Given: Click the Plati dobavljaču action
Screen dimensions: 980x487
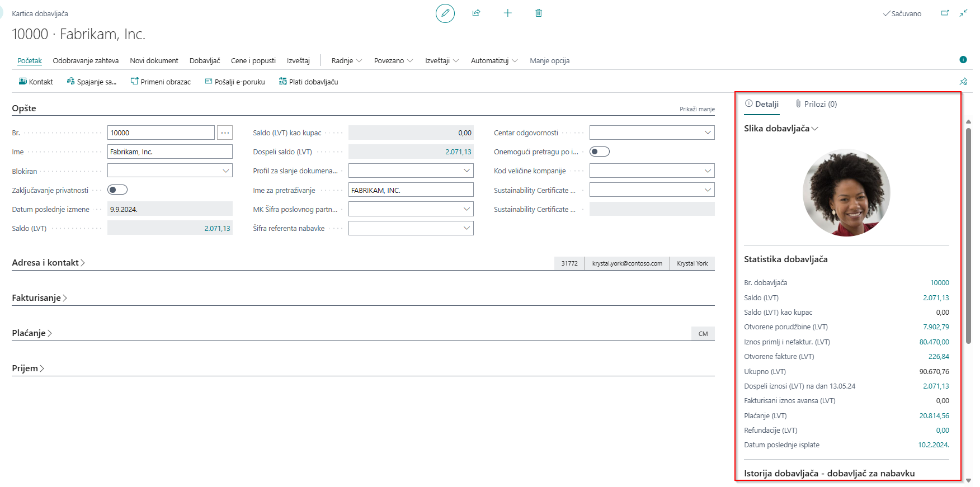Looking at the screenshot, I should (308, 82).
